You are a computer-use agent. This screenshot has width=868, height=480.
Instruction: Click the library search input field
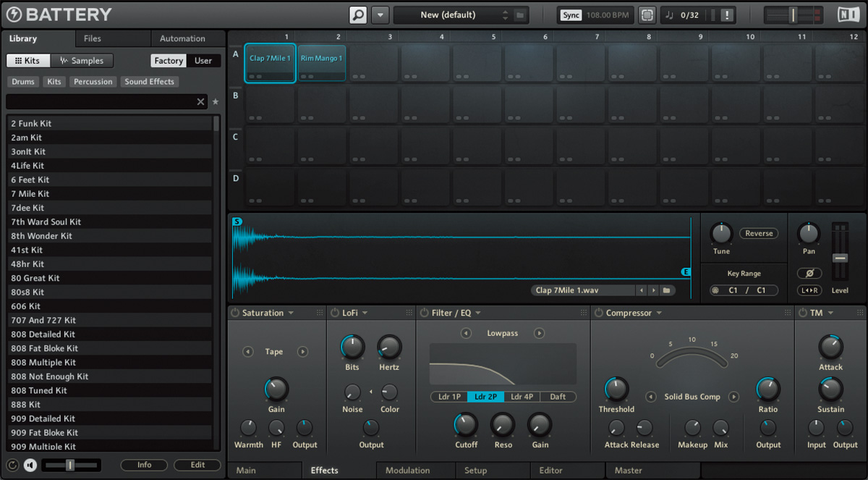tap(100, 102)
